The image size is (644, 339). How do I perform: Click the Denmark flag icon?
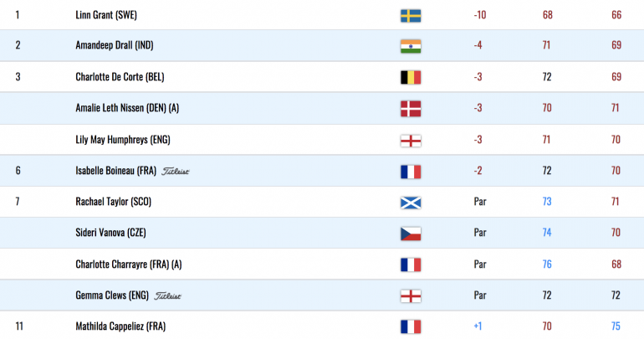(411, 109)
